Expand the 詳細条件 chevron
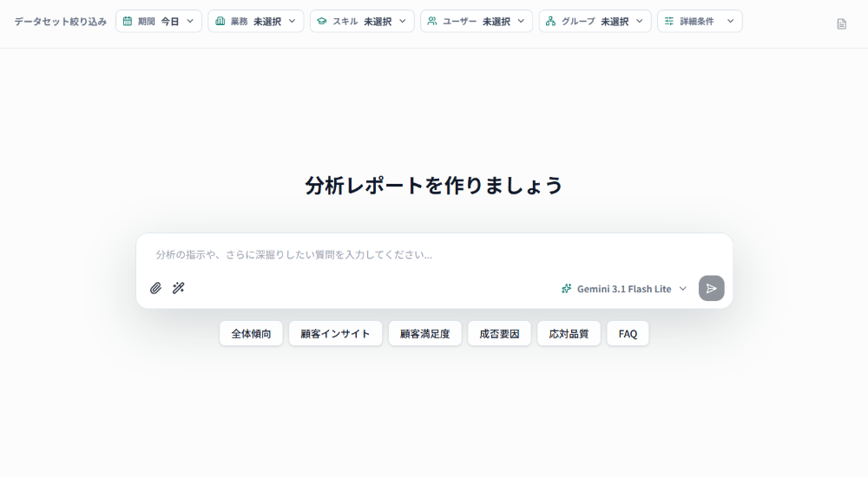Viewport: 868px width, 478px height. tap(730, 21)
